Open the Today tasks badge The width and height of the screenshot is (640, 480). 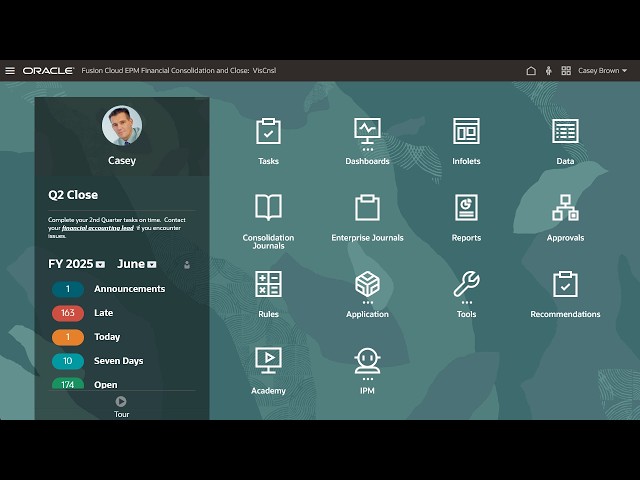68,337
